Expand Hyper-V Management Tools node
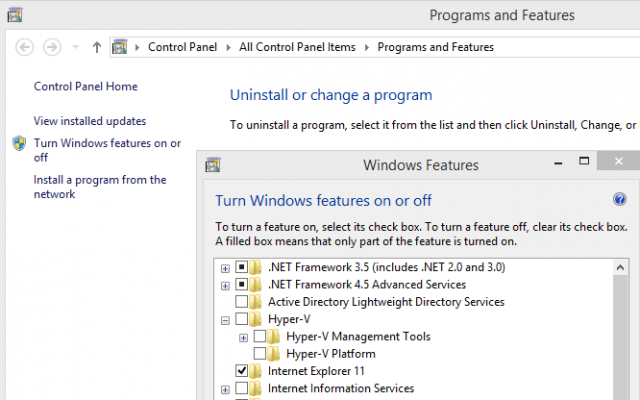This screenshot has height=400, width=640. pyautogui.click(x=243, y=338)
